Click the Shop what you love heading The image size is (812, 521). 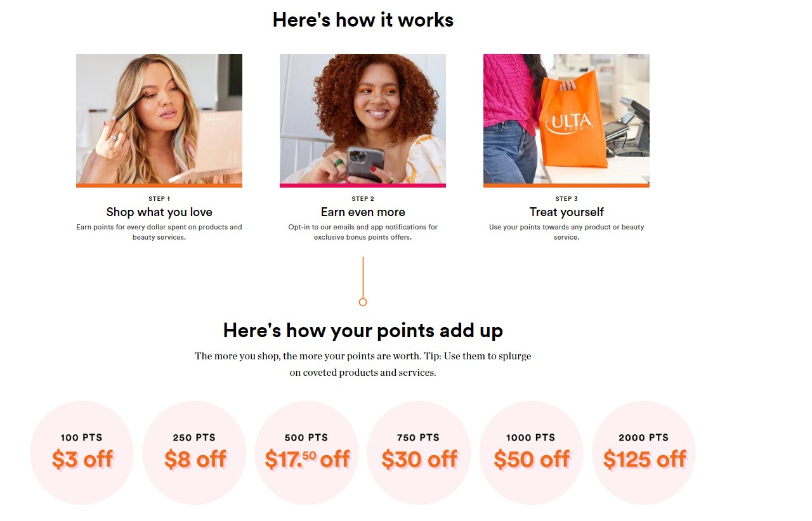click(159, 212)
